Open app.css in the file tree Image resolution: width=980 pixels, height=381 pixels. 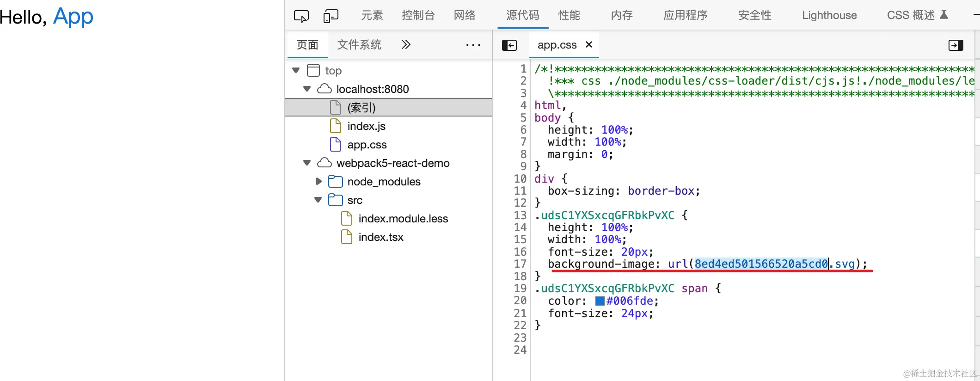point(367,145)
